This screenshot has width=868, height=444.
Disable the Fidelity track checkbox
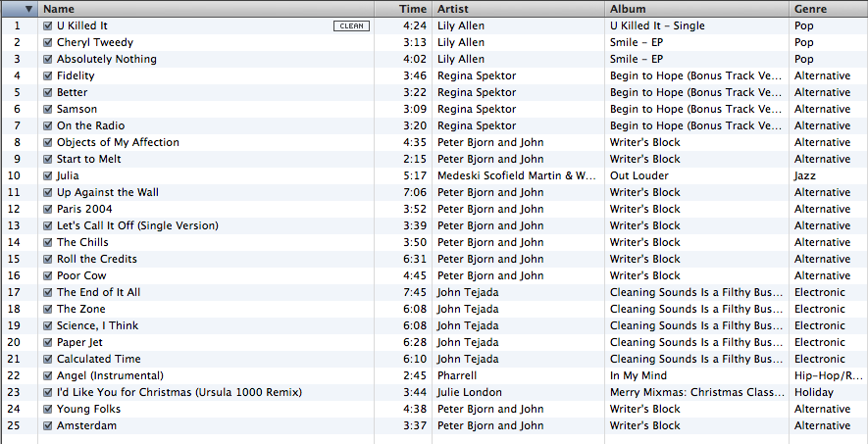[48, 75]
